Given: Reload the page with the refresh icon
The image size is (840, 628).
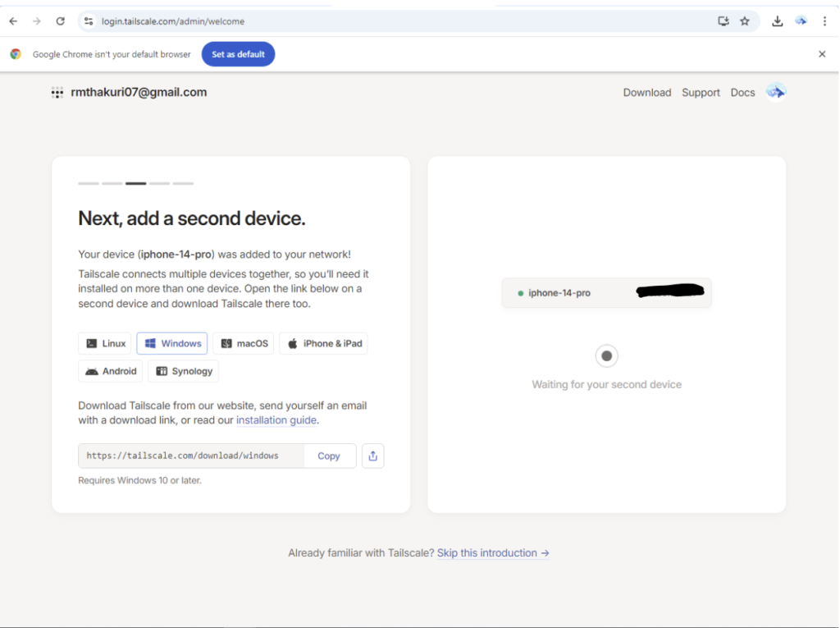Looking at the screenshot, I should click(60, 21).
